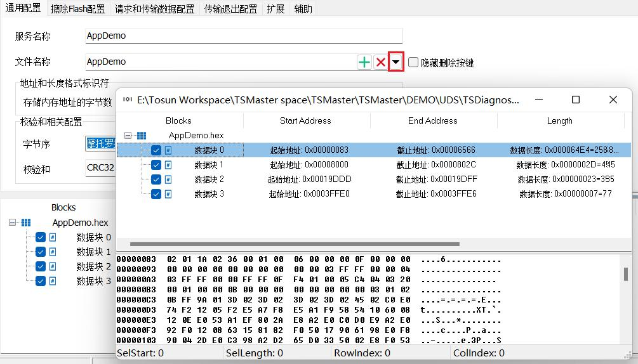Uncheck 数据块 3 in background Blocks tree
Viewport: 638px width, 364px height.
coord(40,281)
